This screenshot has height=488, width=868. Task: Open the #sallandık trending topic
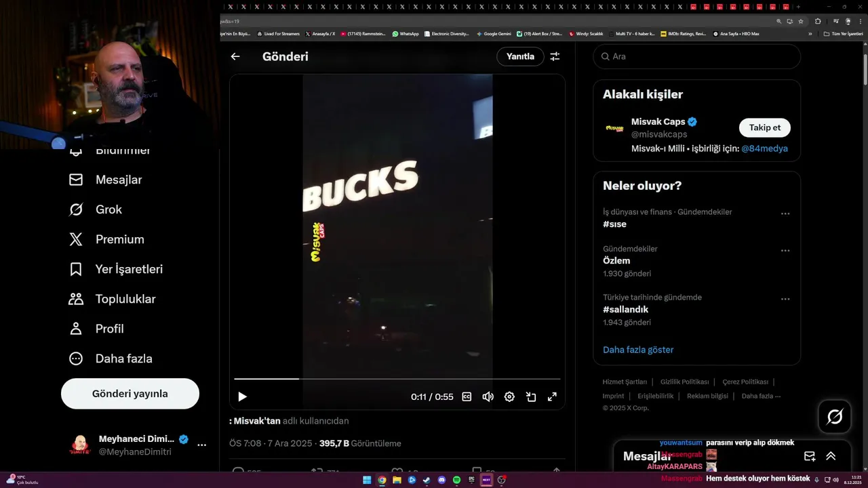[626, 309]
